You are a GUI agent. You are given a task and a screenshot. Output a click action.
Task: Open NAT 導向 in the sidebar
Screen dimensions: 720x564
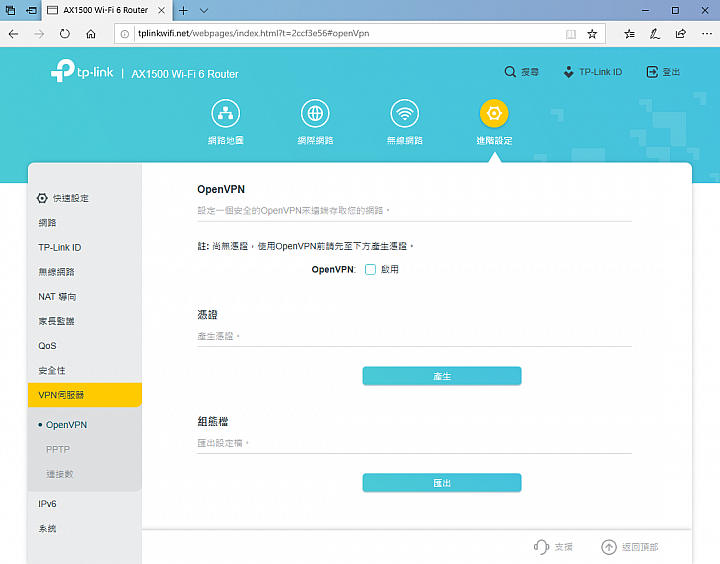57,297
